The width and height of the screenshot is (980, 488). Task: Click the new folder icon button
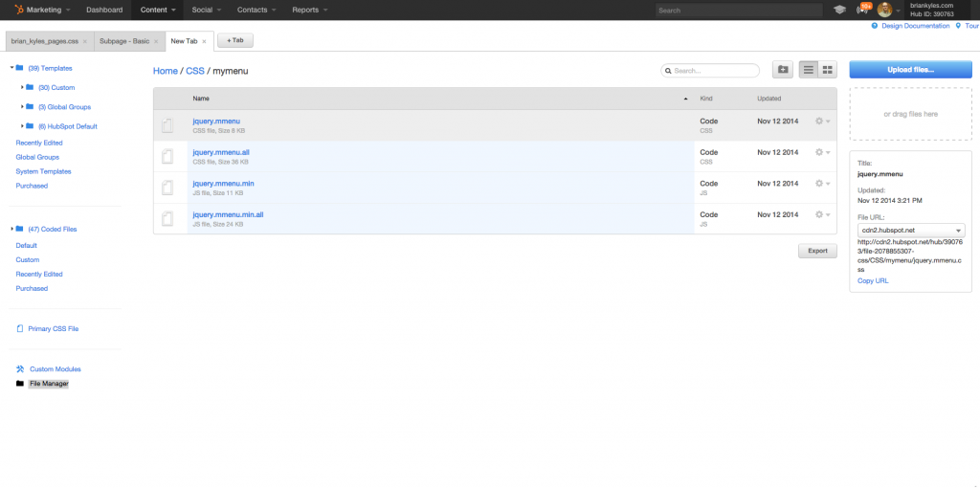point(783,70)
